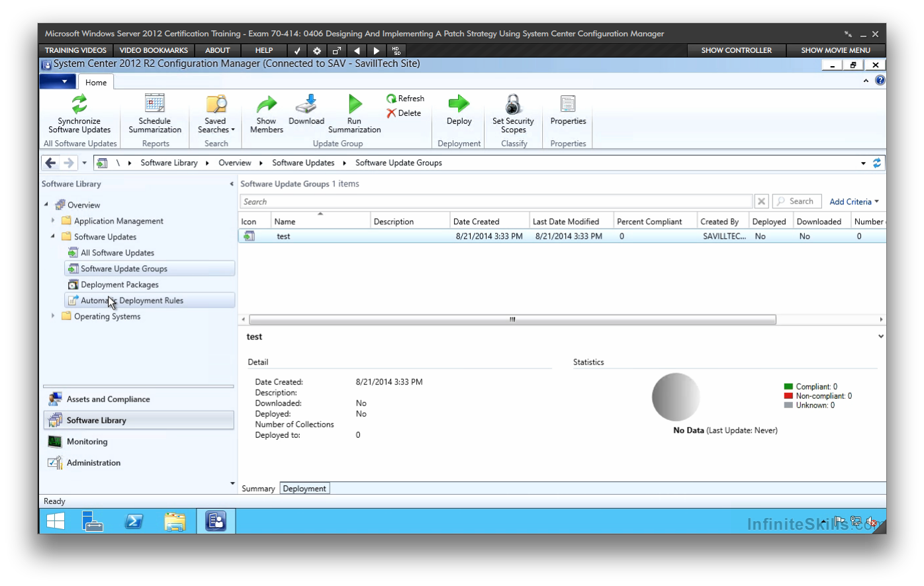Click the Back navigation arrow
Screen dimensions: 924x586
click(x=50, y=163)
